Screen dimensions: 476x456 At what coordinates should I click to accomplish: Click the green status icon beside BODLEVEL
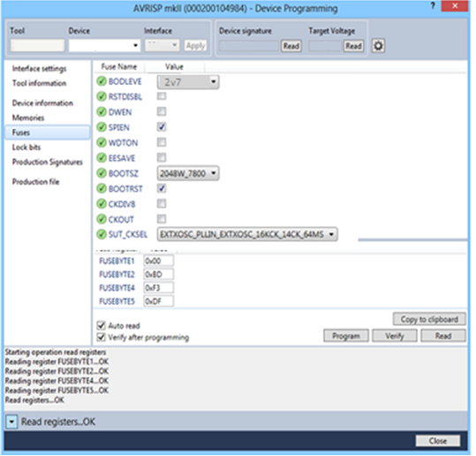(x=102, y=81)
